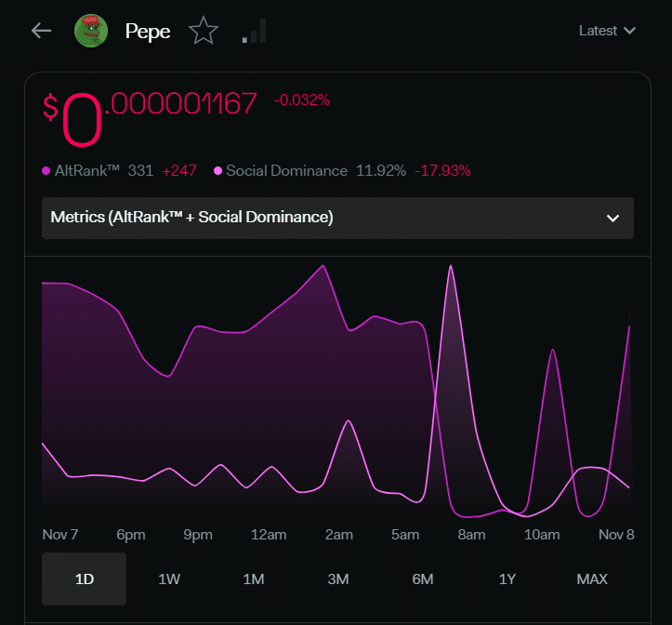Click the 12am axis label
This screenshot has width=672, height=625.
point(269,535)
